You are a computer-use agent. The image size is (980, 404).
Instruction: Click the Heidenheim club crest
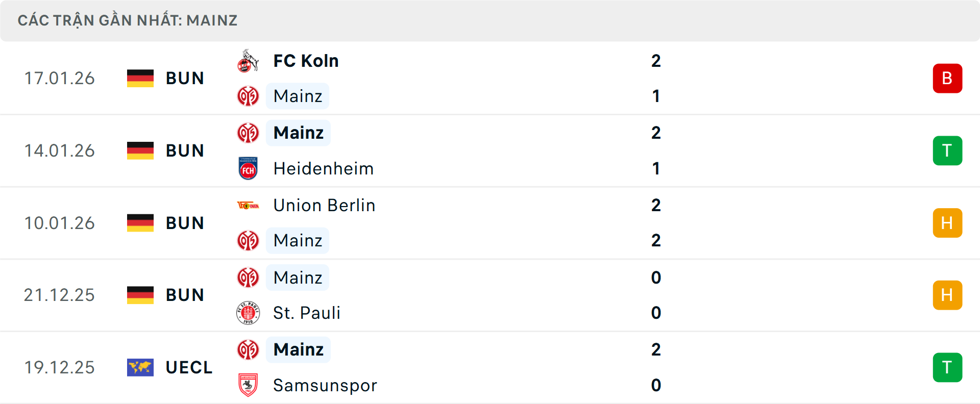click(x=248, y=168)
